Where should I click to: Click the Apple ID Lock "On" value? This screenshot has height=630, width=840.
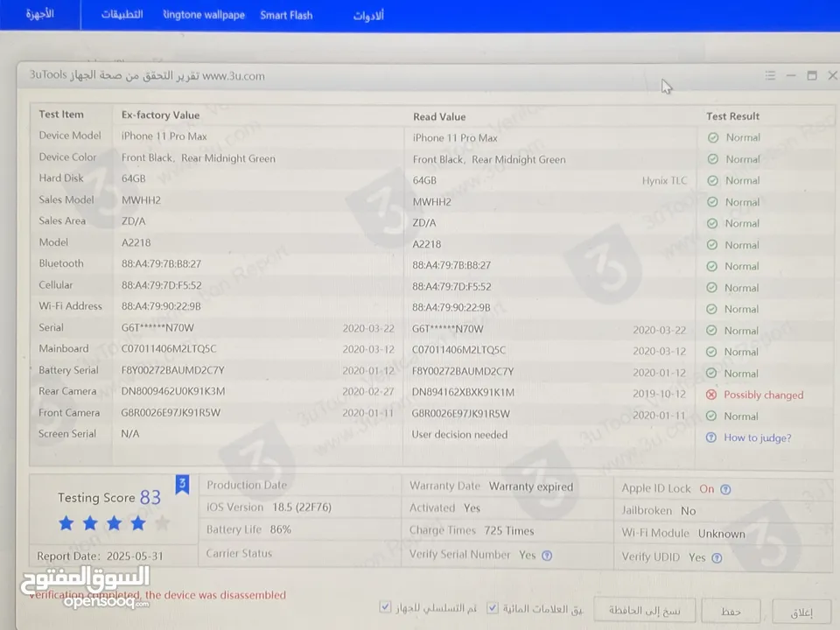click(707, 489)
